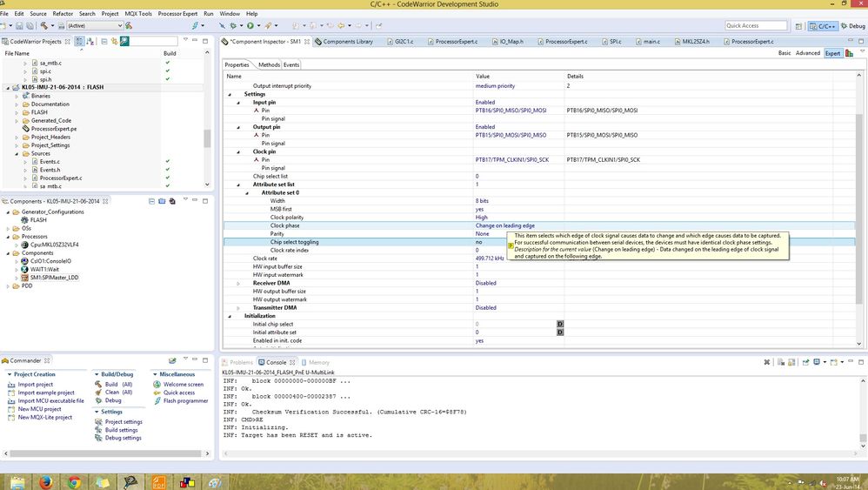The height and width of the screenshot is (490, 868).
Task: Click the build hammer icon in toolbar
Action: [x=44, y=25]
